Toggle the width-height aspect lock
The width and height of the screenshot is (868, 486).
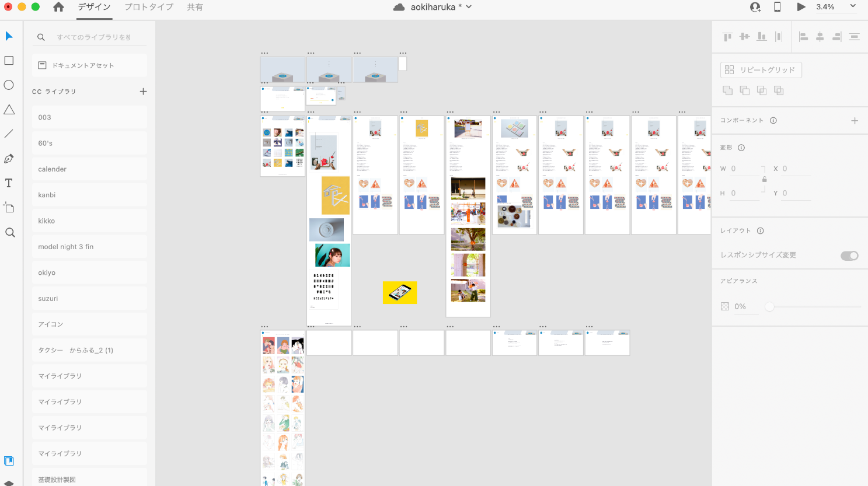764,180
